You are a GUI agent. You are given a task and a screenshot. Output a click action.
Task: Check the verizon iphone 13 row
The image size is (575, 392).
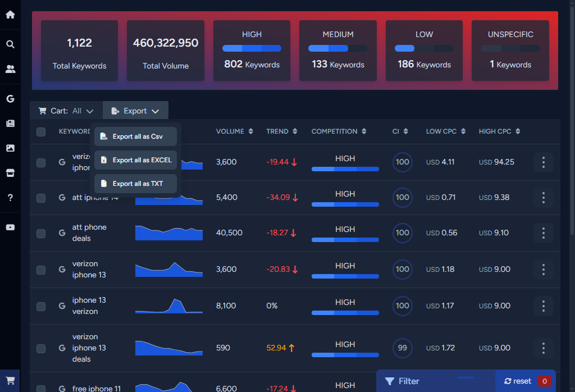point(41,270)
